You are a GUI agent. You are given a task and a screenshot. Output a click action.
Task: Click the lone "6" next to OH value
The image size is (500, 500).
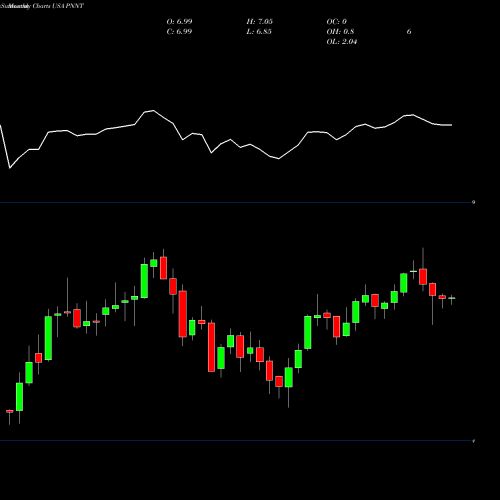pos(409,32)
